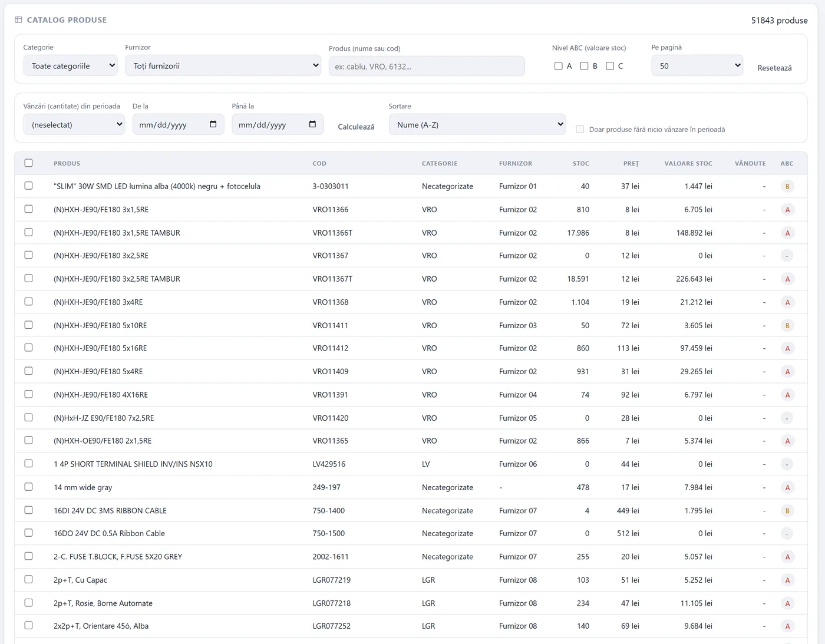825x644 pixels.
Task: Enable Doar produse fără nicio vânzare checkbox
Action: coord(580,129)
